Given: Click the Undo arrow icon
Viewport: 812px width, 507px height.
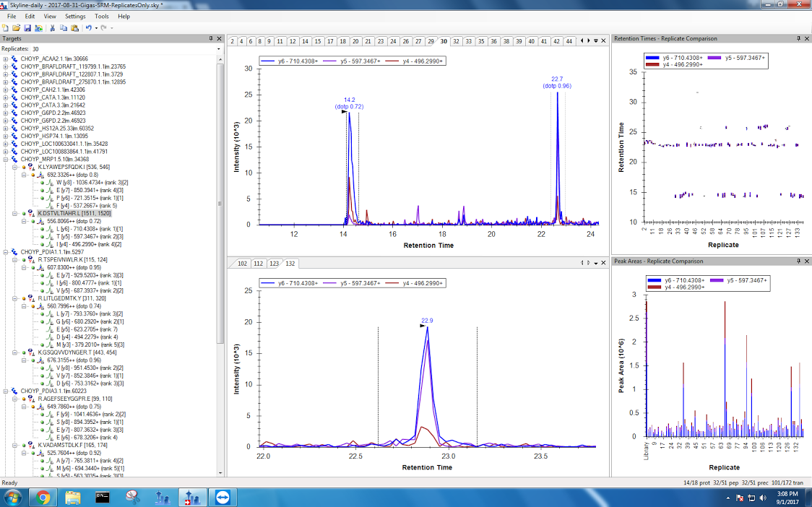Looking at the screenshot, I should pos(88,27).
